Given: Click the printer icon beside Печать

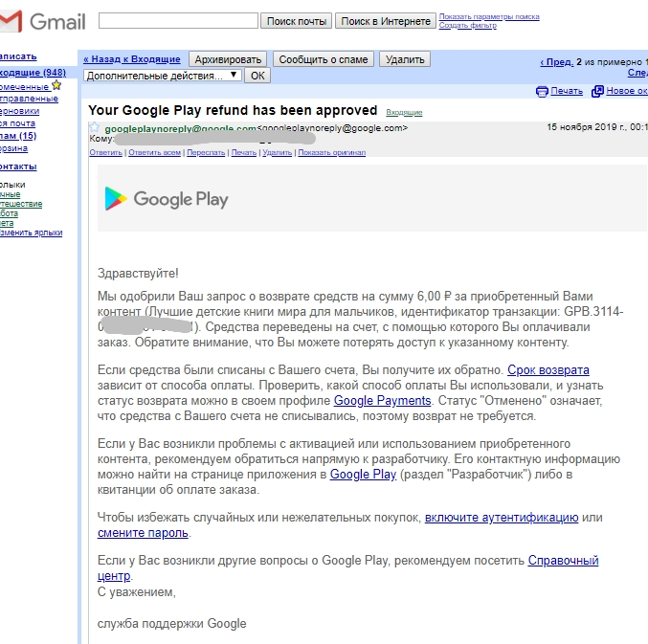Looking at the screenshot, I should (542, 91).
